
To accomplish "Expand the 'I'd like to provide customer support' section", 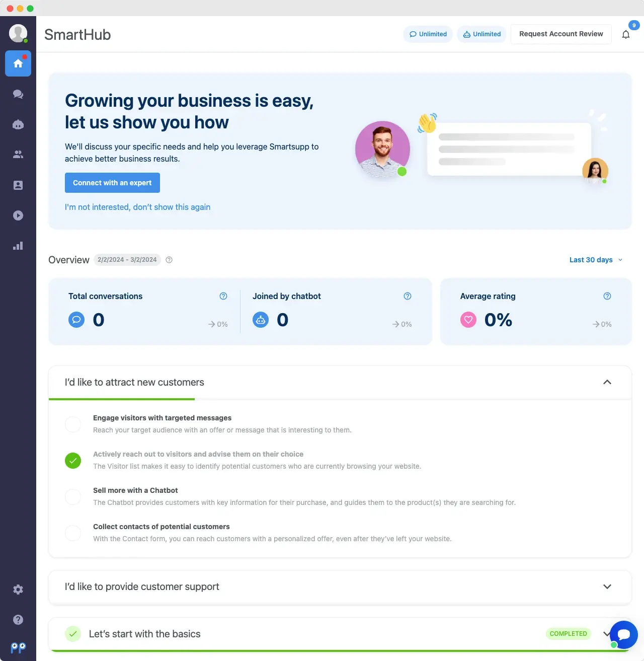I will (x=607, y=586).
